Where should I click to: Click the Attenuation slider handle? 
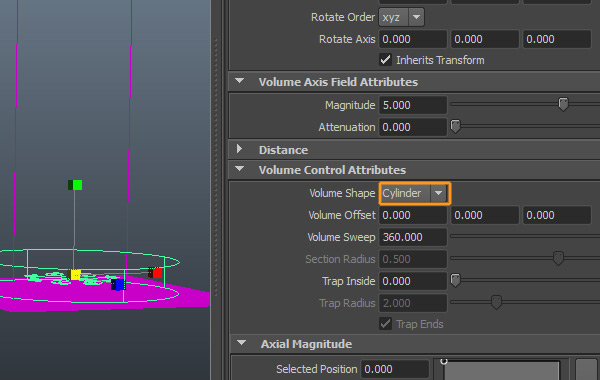pos(455,126)
